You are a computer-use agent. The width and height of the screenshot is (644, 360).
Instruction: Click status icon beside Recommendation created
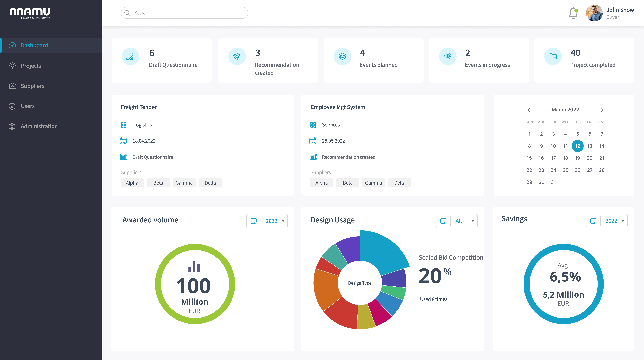313,157
